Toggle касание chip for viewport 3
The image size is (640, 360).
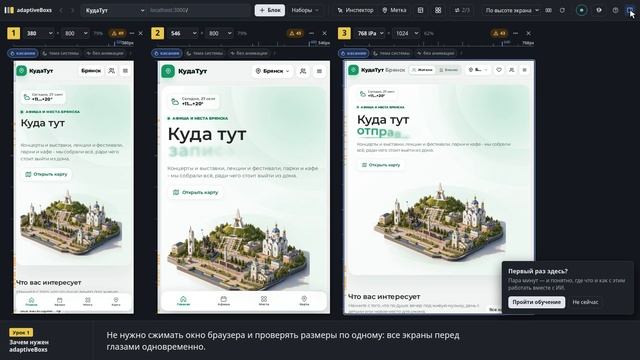tap(353, 53)
